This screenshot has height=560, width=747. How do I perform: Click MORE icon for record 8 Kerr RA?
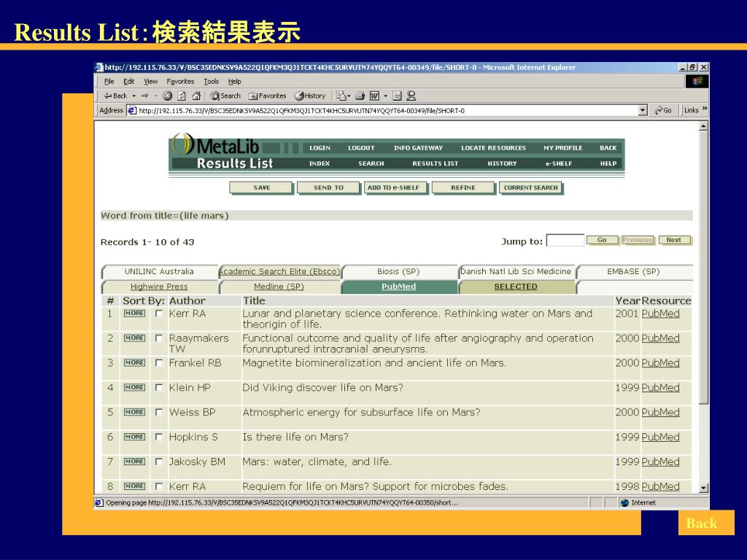(x=134, y=486)
